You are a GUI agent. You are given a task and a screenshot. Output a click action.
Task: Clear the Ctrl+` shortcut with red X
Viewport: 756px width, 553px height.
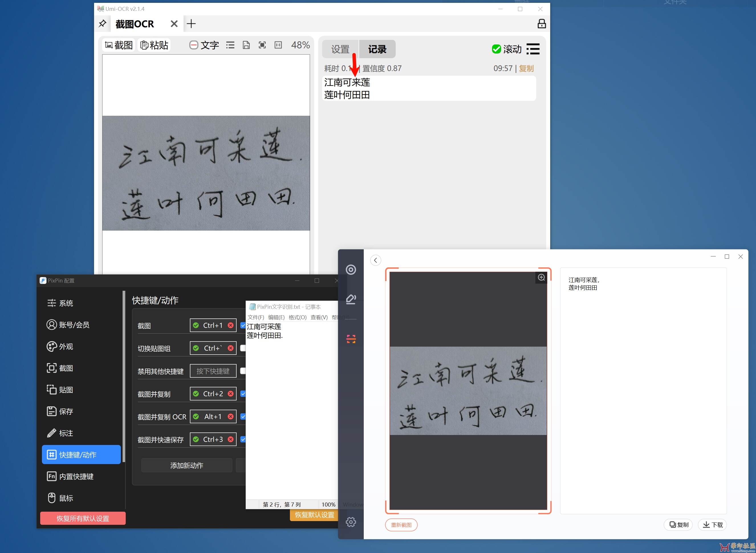coord(231,348)
